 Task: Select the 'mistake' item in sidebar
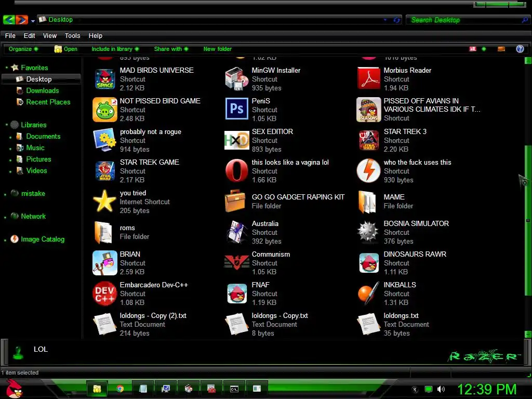click(33, 193)
